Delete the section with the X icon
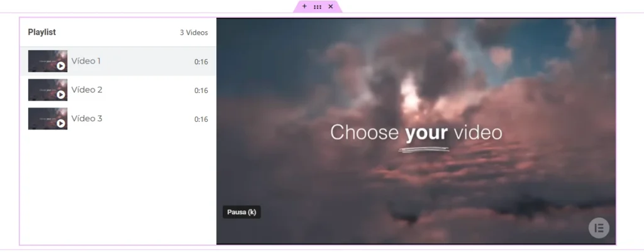Viewport: 644px width, 252px height. tap(331, 6)
